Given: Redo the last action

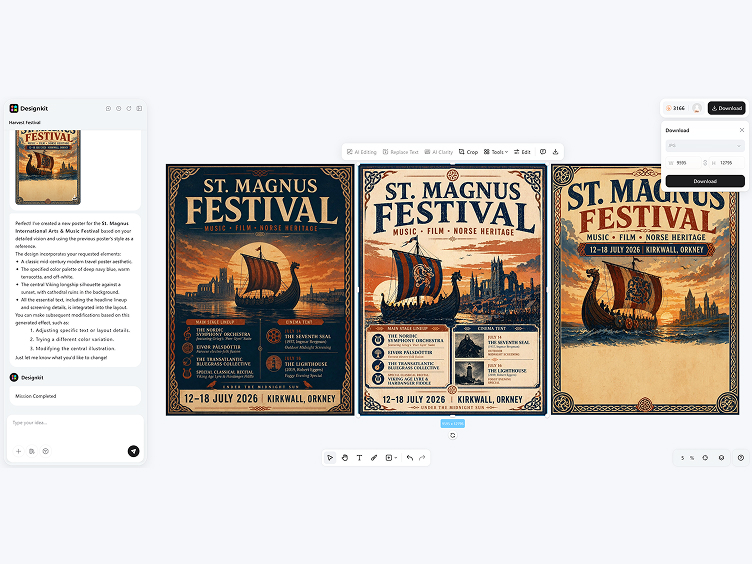Looking at the screenshot, I should click(422, 458).
